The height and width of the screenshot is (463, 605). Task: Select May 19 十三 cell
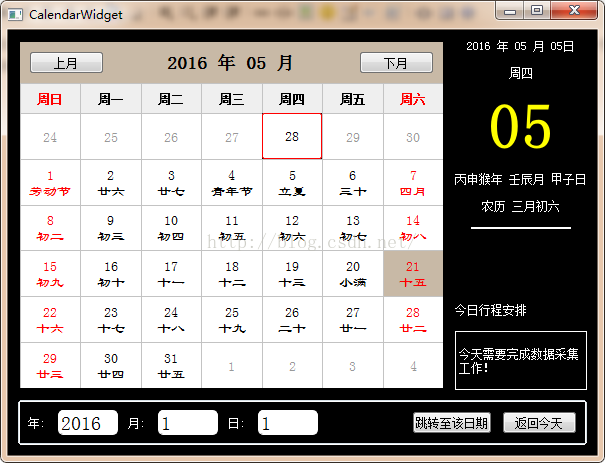(x=292, y=274)
